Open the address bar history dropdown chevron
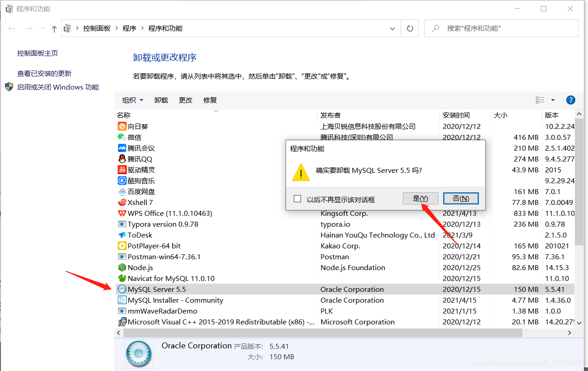Viewport: 588px width, 371px height. tap(392, 29)
